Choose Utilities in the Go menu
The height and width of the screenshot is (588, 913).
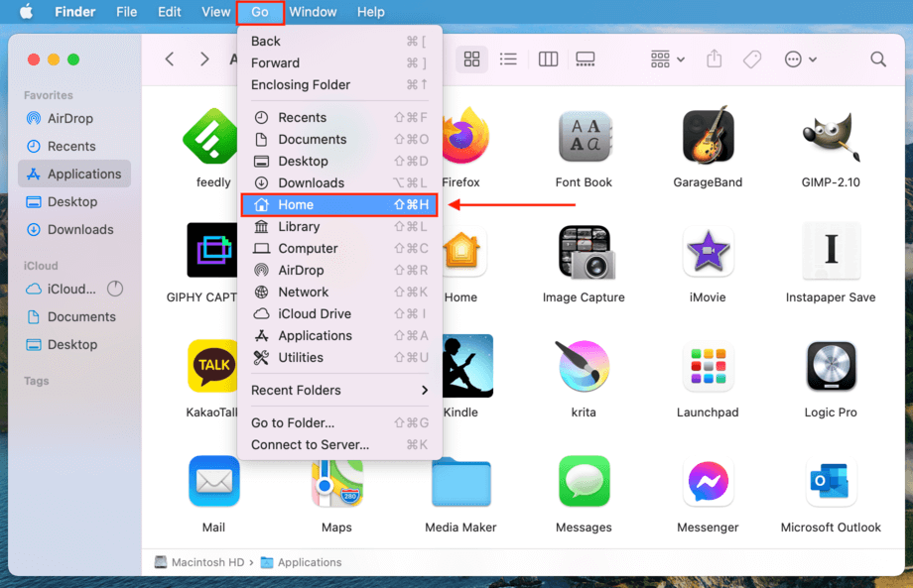339,358
